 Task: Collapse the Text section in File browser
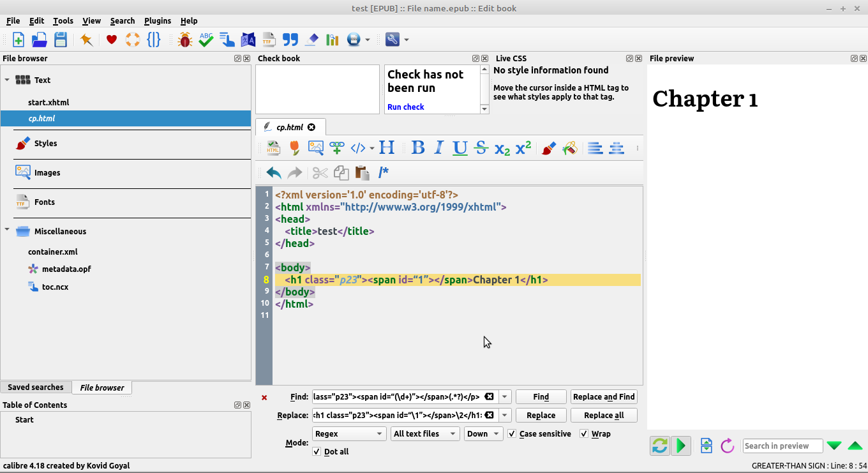click(x=7, y=80)
